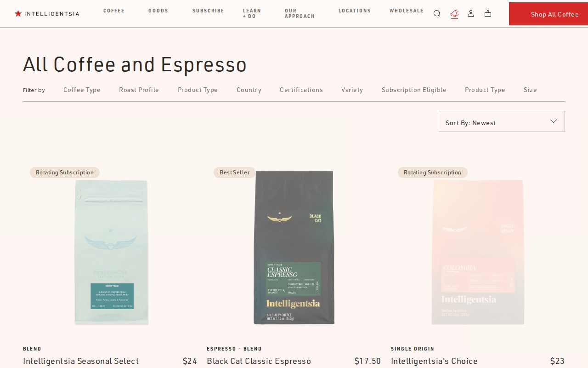
Task: Click the BLEND label above Seasonal Select
Action: tap(32, 349)
